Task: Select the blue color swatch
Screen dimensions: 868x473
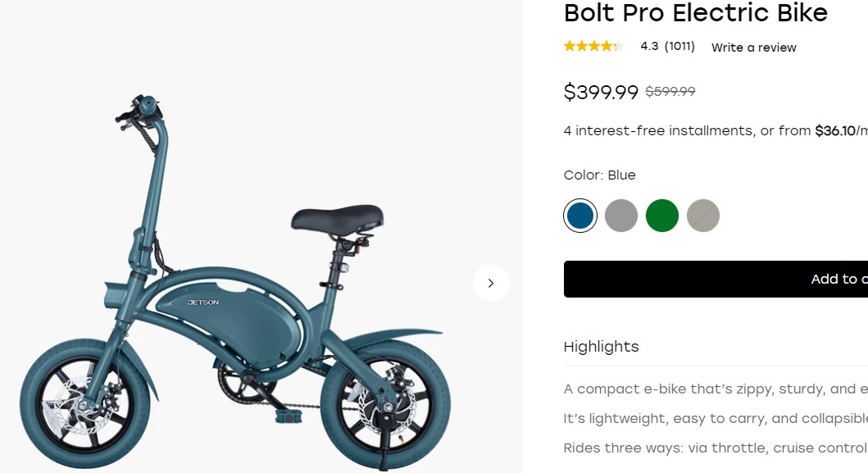Action: (580, 216)
